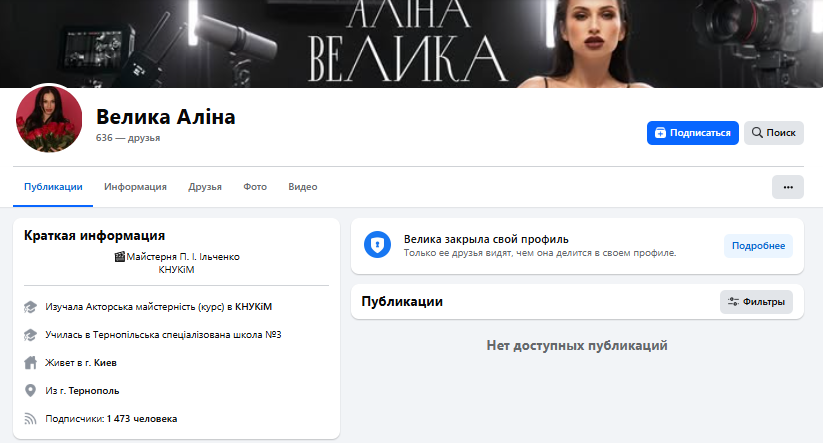Select the Фото tab

(x=255, y=187)
